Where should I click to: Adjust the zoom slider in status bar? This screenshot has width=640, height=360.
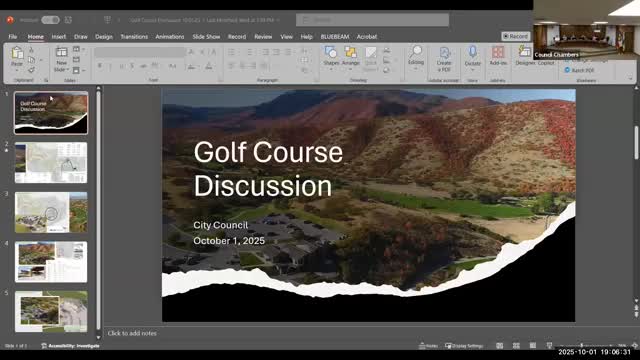586,346
